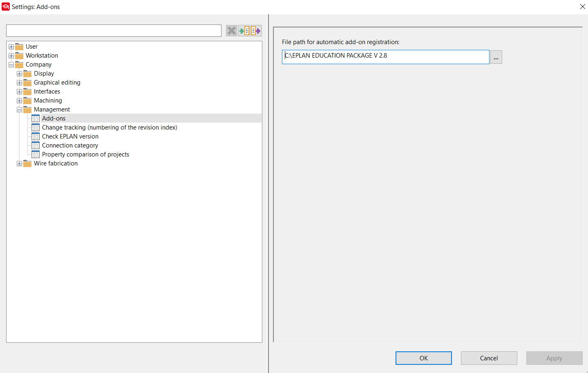Click the Add-ons settings page icon
Viewport: 588px width, 373px height.
(x=36, y=118)
